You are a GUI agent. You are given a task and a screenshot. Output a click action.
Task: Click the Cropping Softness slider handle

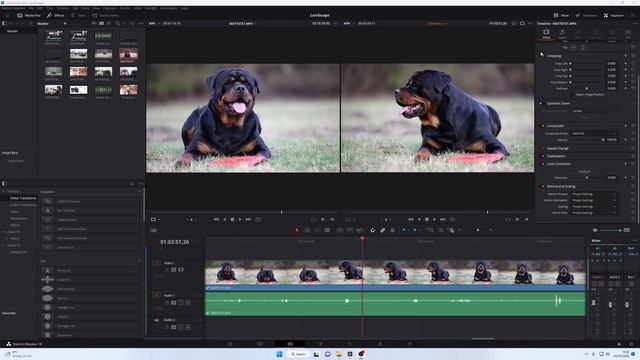(x=587, y=89)
